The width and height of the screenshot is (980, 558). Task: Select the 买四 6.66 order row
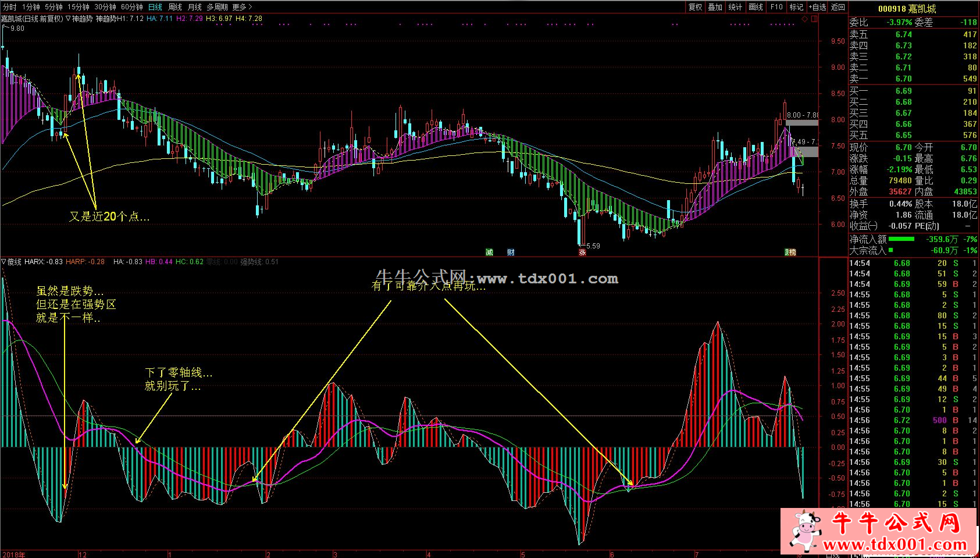[913, 124]
